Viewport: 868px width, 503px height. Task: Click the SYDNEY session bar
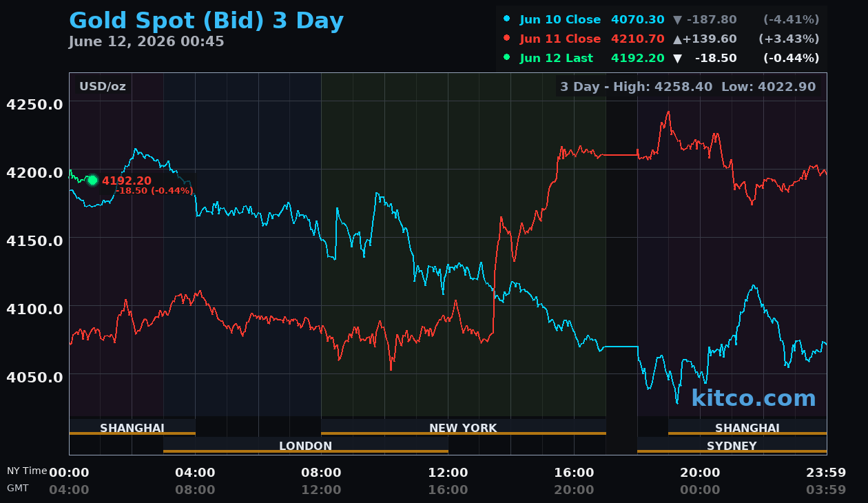(732, 445)
